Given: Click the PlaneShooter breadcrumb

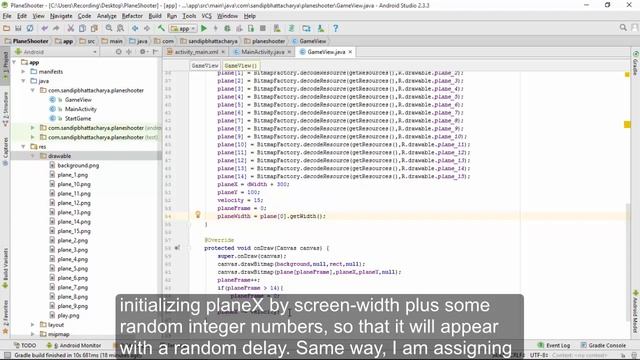Looking at the screenshot, I should pyautogui.click(x=27, y=41).
